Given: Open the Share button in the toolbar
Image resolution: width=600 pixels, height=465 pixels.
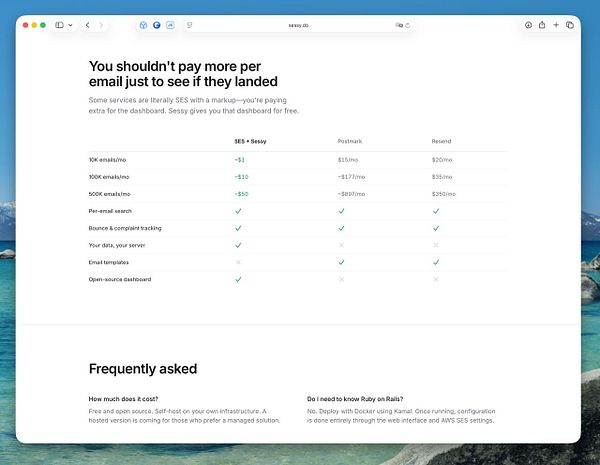Looking at the screenshot, I should point(542,25).
